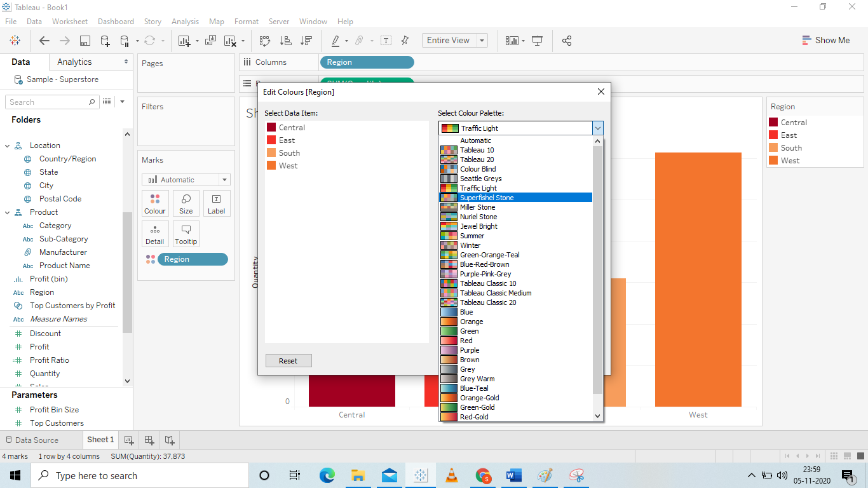The image size is (868, 488).
Task: Click the Select Colour Palette combo box arrow
Action: click(x=597, y=128)
